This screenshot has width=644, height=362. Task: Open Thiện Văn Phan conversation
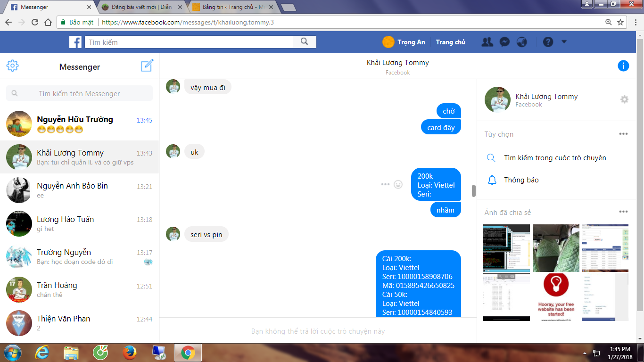(79, 323)
